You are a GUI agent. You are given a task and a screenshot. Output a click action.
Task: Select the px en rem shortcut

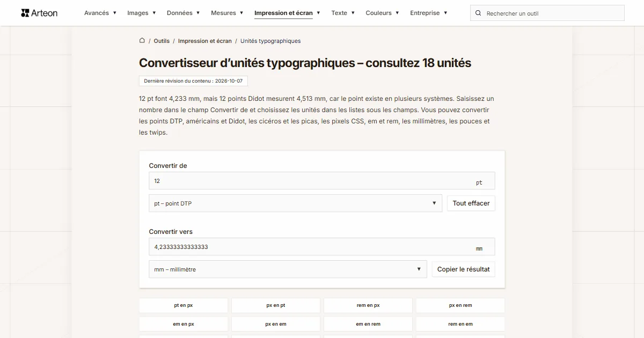(460, 305)
